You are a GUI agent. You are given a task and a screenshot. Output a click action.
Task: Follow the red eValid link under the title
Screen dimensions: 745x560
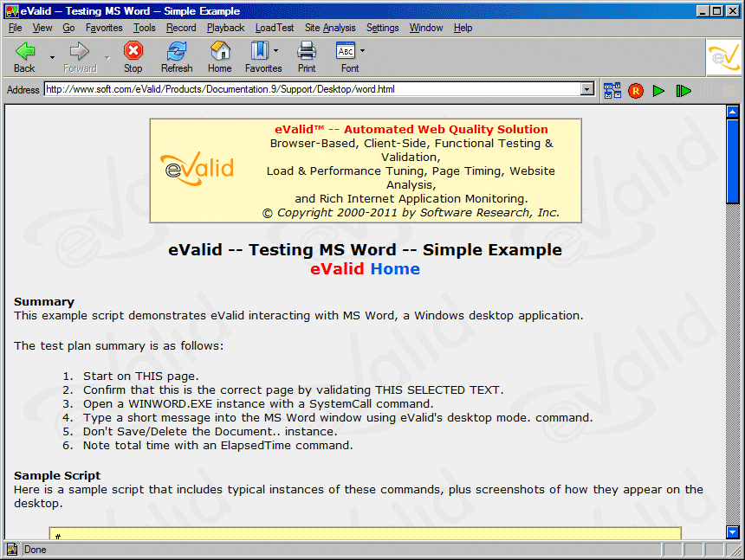pos(337,269)
